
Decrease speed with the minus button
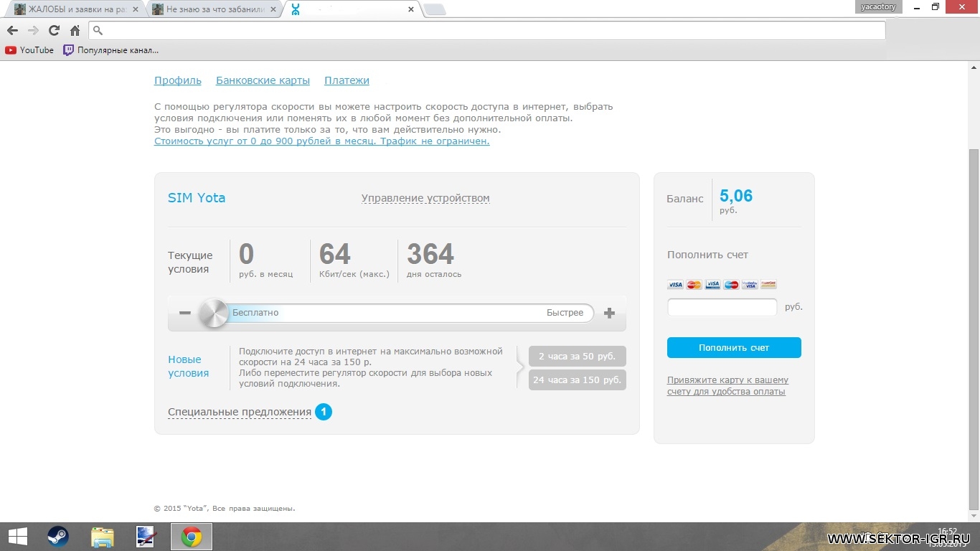coord(185,313)
